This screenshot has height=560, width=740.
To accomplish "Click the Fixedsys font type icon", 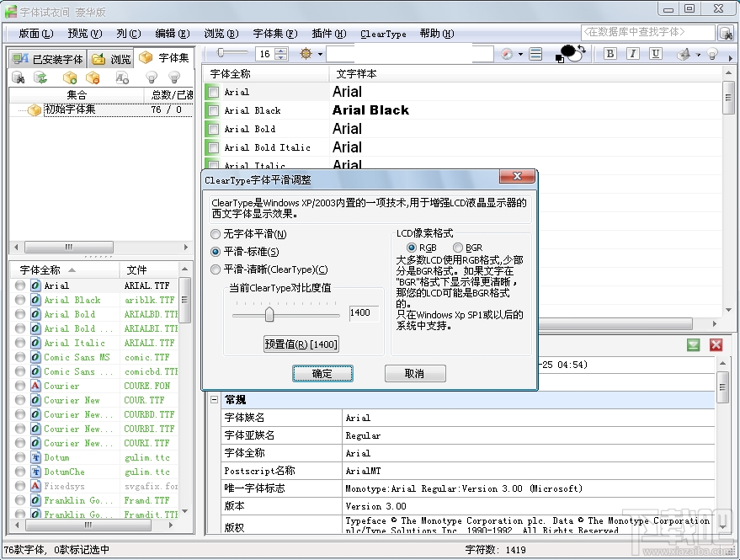I will tap(36, 486).
